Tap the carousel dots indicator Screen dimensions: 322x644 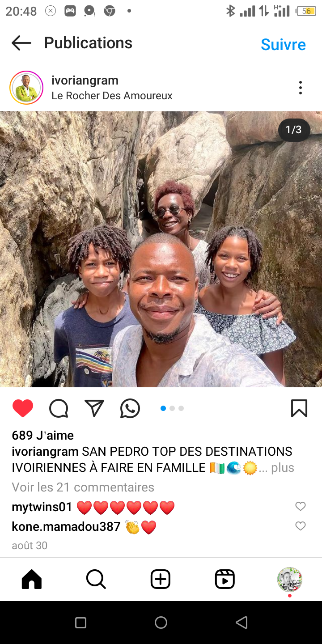click(172, 408)
